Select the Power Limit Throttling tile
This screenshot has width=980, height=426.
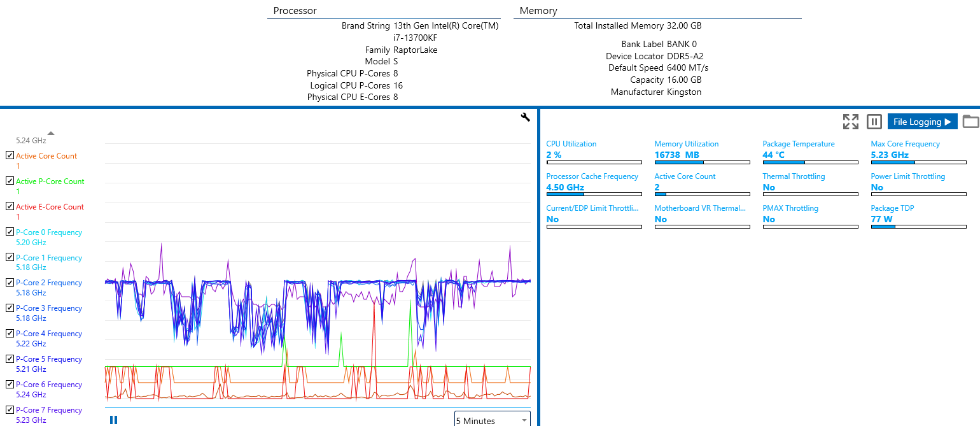918,185
